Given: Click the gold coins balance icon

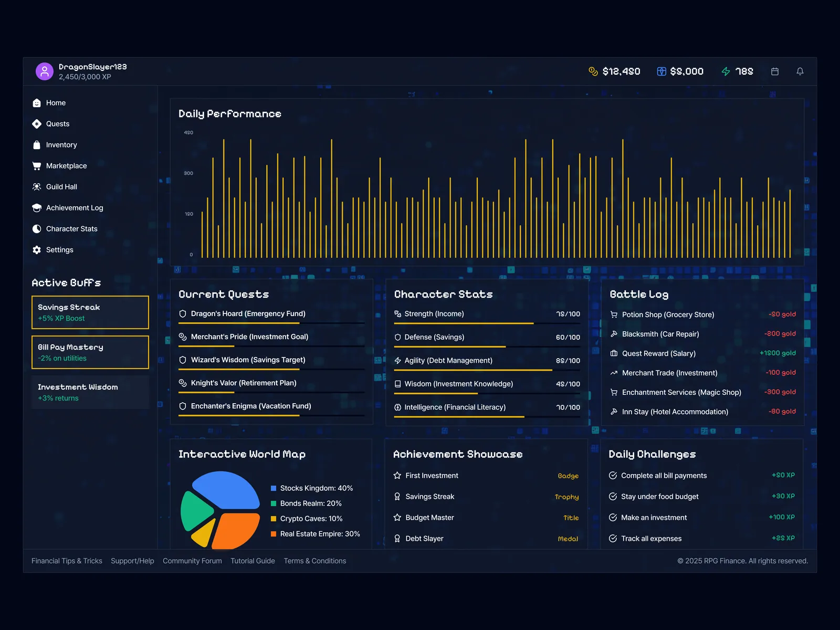Looking at the screenshot, I should click(593, 71).
